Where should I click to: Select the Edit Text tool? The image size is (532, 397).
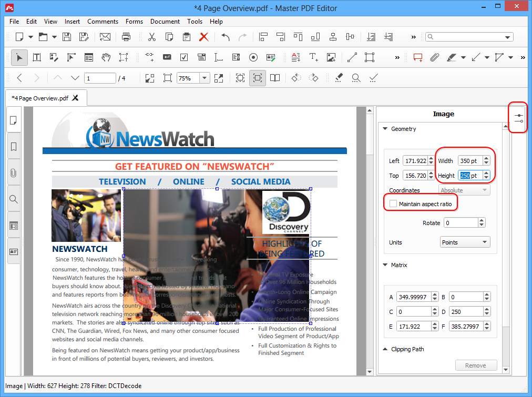tap(37, 57)
